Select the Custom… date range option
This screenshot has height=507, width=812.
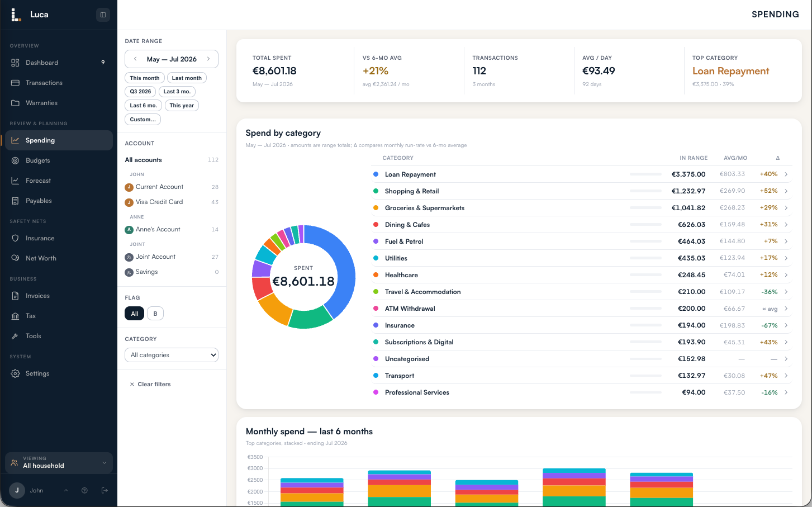(x=143, y=119)
